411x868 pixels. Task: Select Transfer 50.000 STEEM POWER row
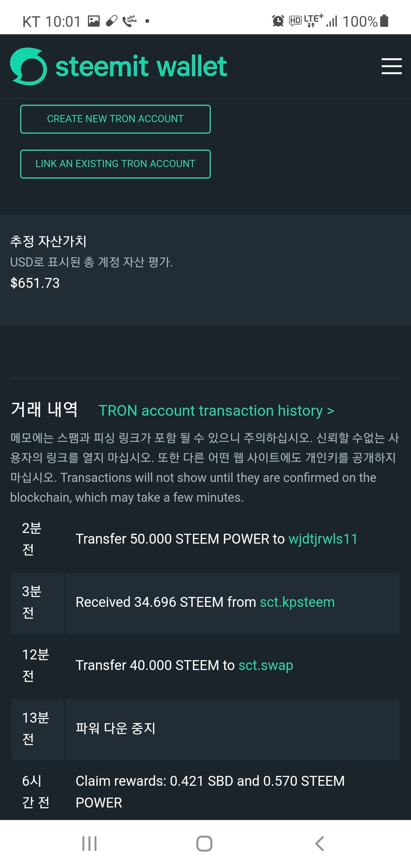pos(205,539)
